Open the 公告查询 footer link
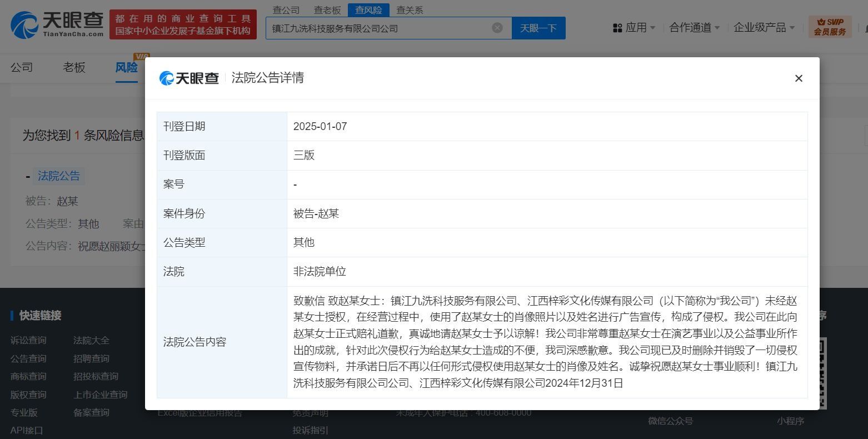868x439 pixels. [28, 358]
